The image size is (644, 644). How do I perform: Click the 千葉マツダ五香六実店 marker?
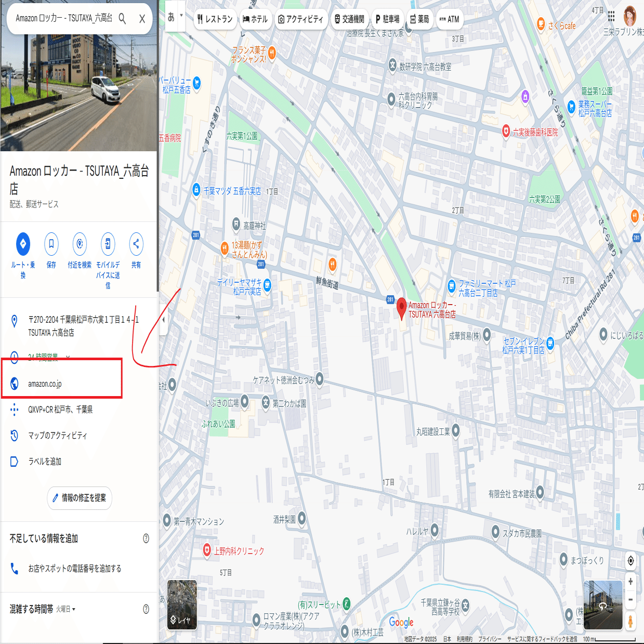pos(196,189)
